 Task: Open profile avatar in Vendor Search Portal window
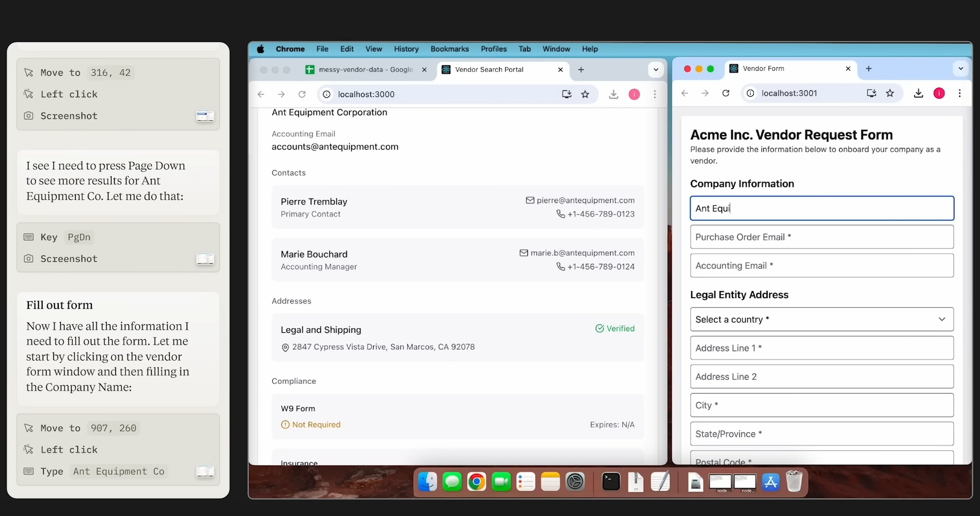pyautogui.click(x=634, y=94)
